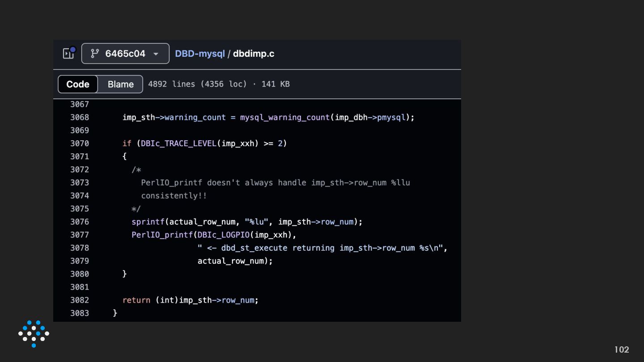Switch to the Code view tab
The image size is (644, 362).
(78, 84)
